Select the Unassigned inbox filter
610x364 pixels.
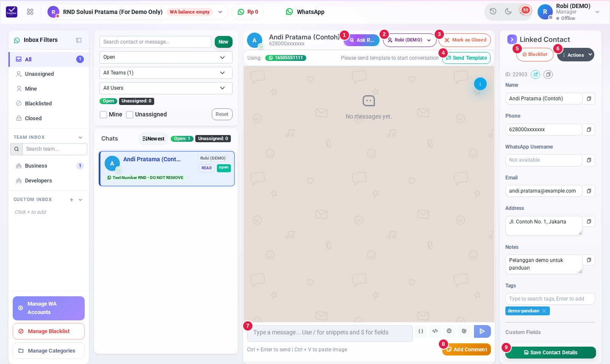[49, 74]
